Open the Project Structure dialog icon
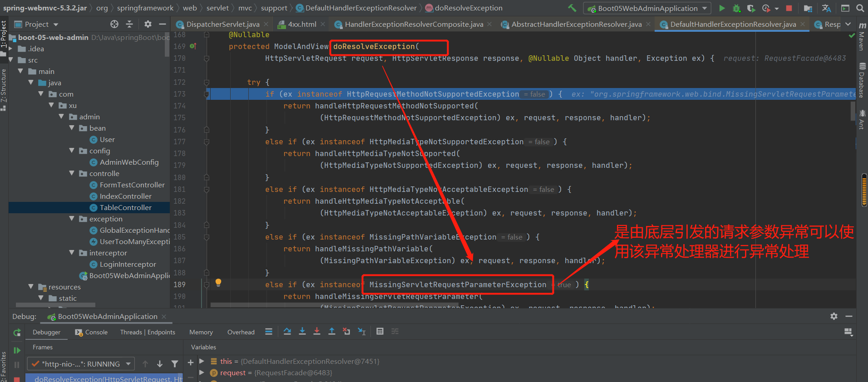Screen dimensions: 868x382 808,8
